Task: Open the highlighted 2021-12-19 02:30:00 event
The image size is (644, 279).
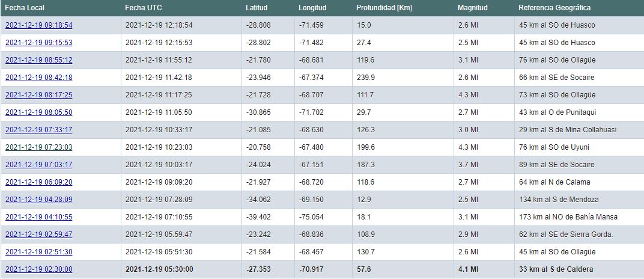Action: 38,269
